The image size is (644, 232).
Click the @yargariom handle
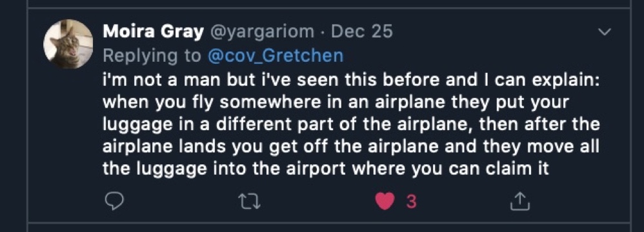(x=263, y=32)
